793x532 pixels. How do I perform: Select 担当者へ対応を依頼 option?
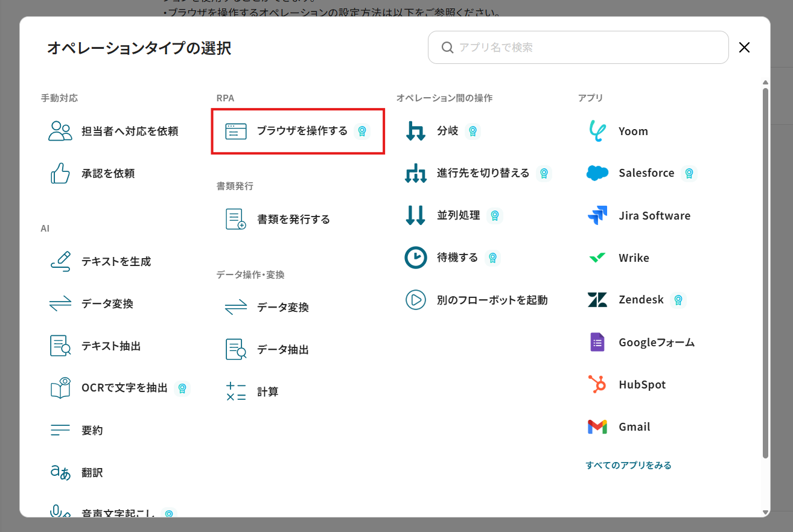129,131
